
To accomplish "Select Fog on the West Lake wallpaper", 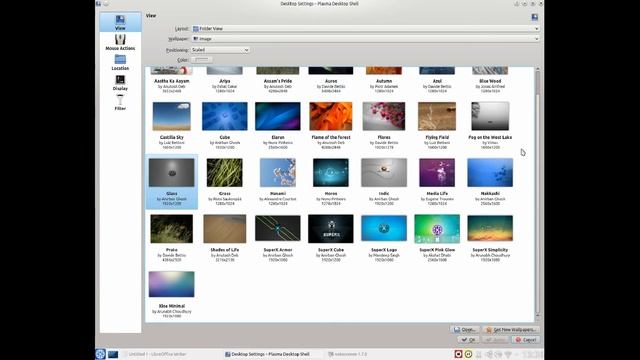I will [x=490, y=125].
